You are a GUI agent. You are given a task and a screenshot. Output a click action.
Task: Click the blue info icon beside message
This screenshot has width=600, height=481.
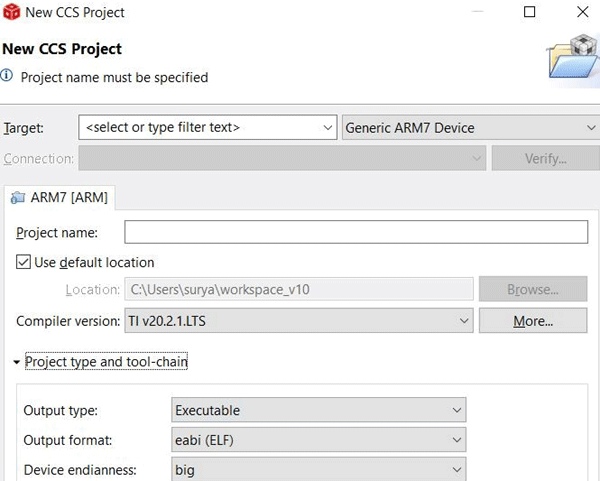click(8, 76)
